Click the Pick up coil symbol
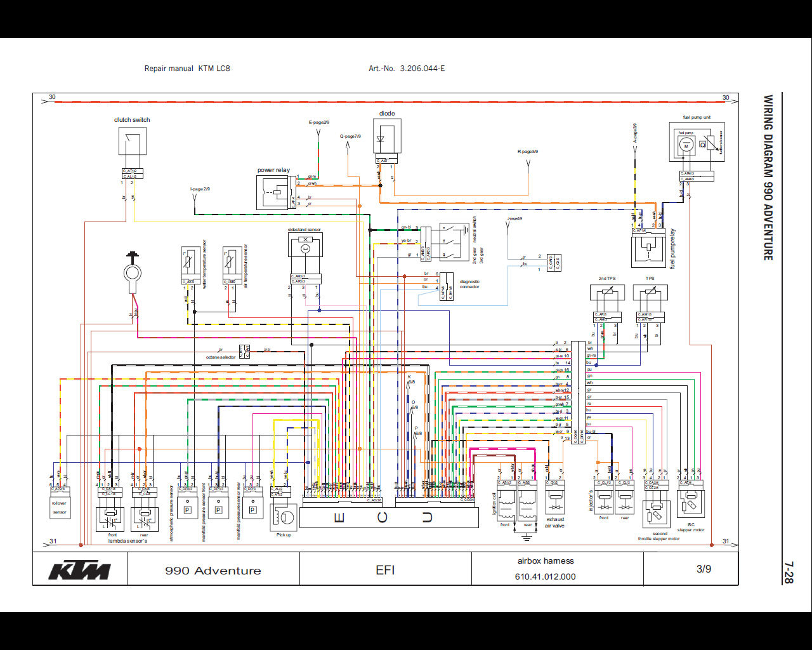812x650 pixels. pyautogui.click(x=284, y=517)
